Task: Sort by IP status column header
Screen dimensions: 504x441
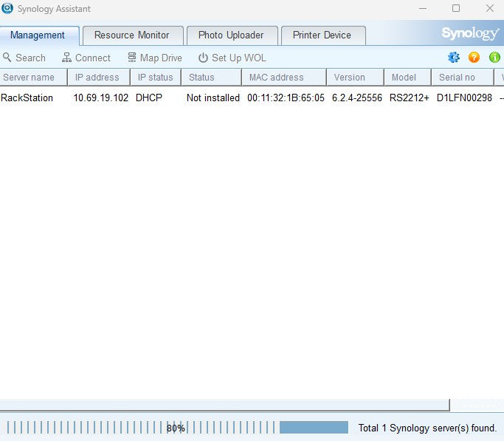Action: (156, 78)
